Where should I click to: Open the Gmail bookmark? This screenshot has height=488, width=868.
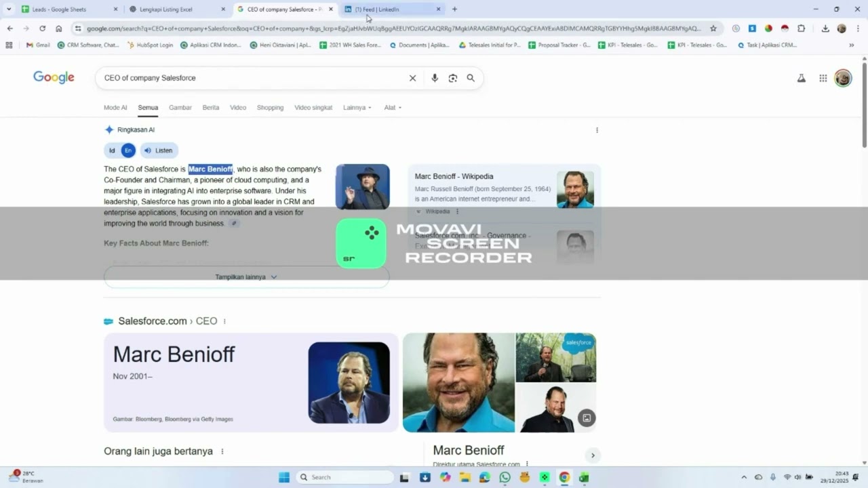point(38,45)
